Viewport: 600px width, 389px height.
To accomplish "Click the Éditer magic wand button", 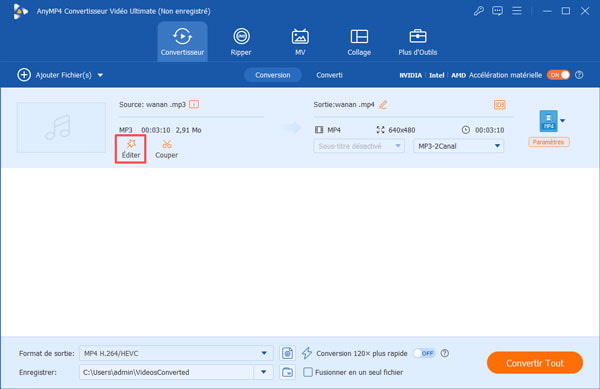I will coord(131,149).
